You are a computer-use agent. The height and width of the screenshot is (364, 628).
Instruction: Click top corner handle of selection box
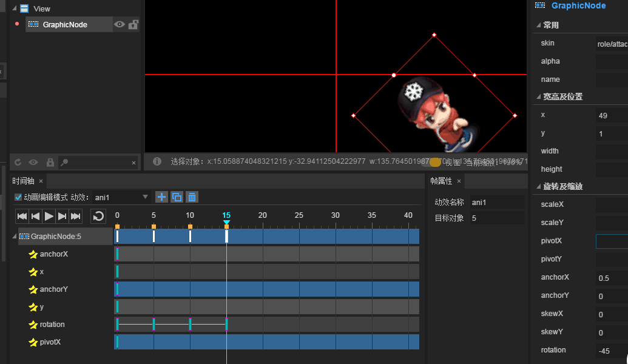[x=434, y=35]
